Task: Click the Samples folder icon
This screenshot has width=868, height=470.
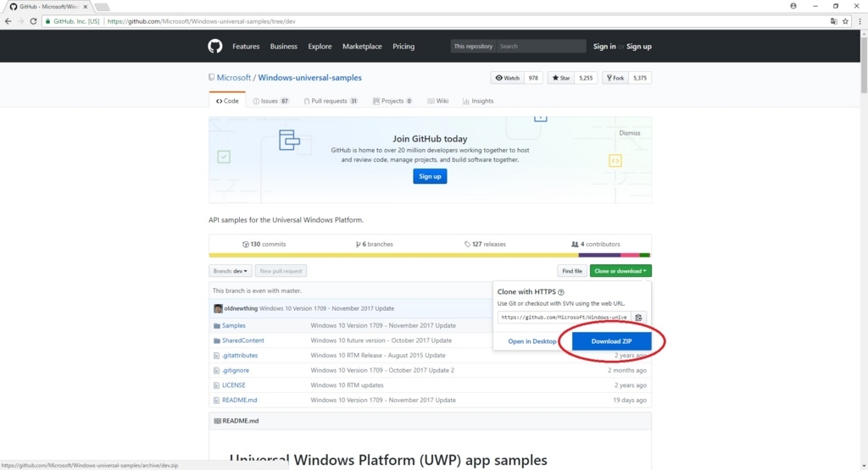Action: [216, 326]
